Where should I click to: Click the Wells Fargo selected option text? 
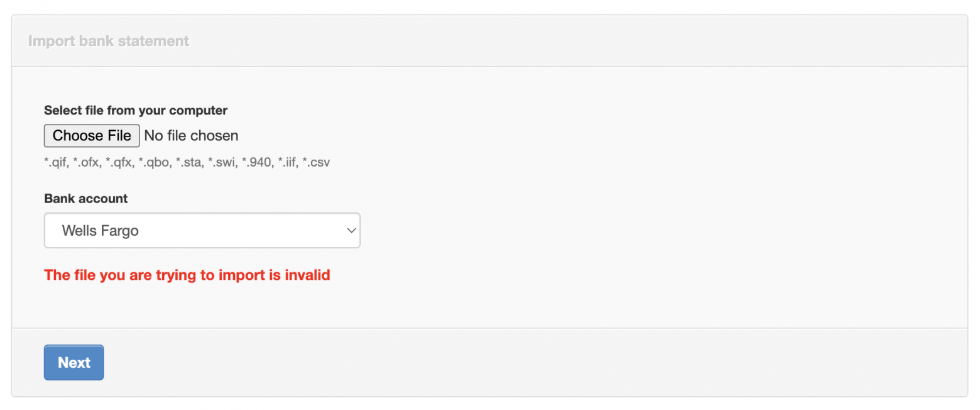coord(100,230)
